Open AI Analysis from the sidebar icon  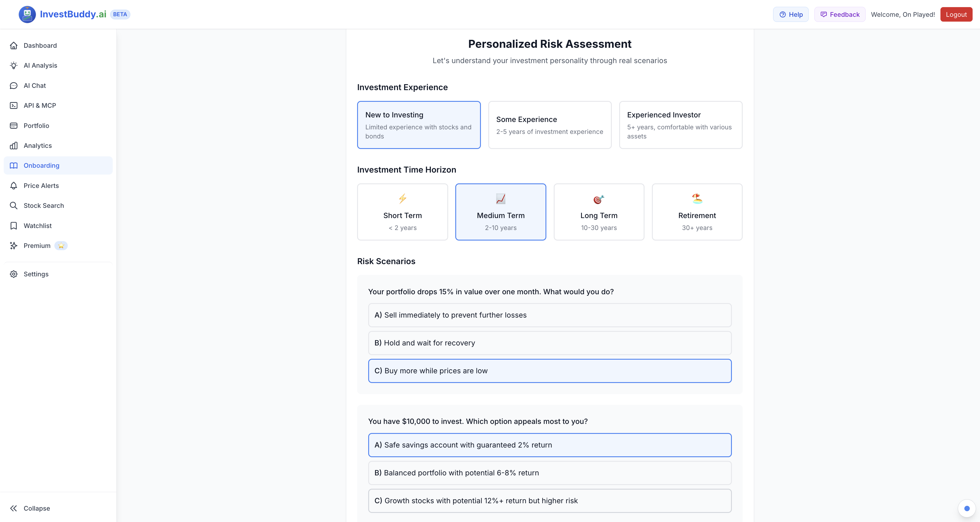[14, 65]
